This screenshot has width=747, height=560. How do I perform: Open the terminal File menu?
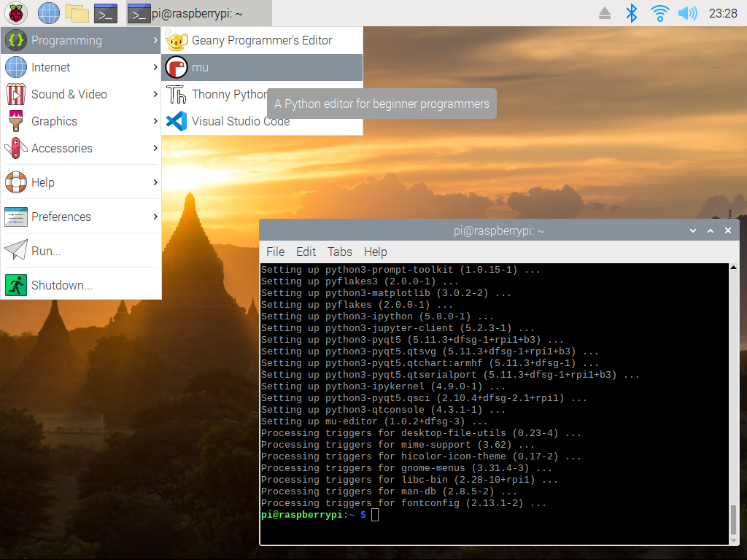[275, 252]
